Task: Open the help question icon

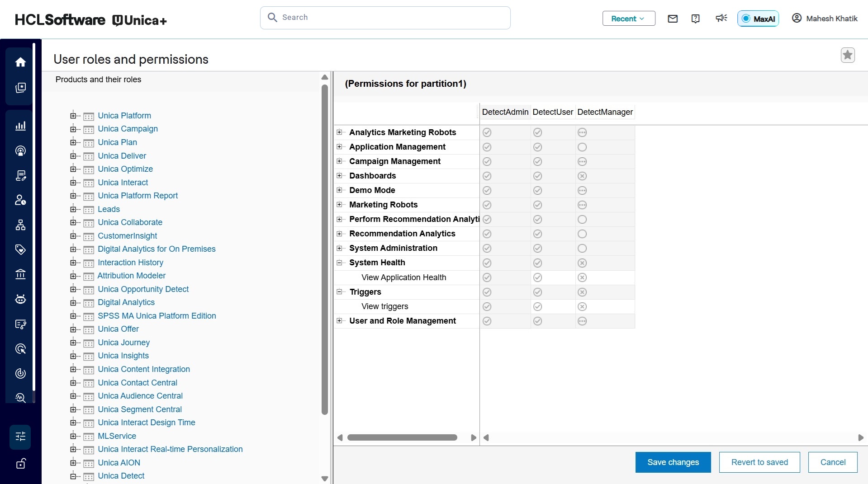Action: (696, 19)
